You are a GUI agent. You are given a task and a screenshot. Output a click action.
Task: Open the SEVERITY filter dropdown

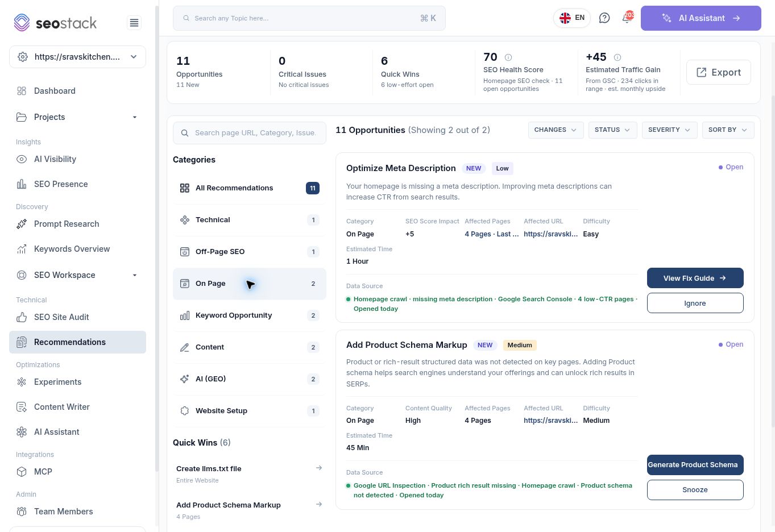[669, 130]
